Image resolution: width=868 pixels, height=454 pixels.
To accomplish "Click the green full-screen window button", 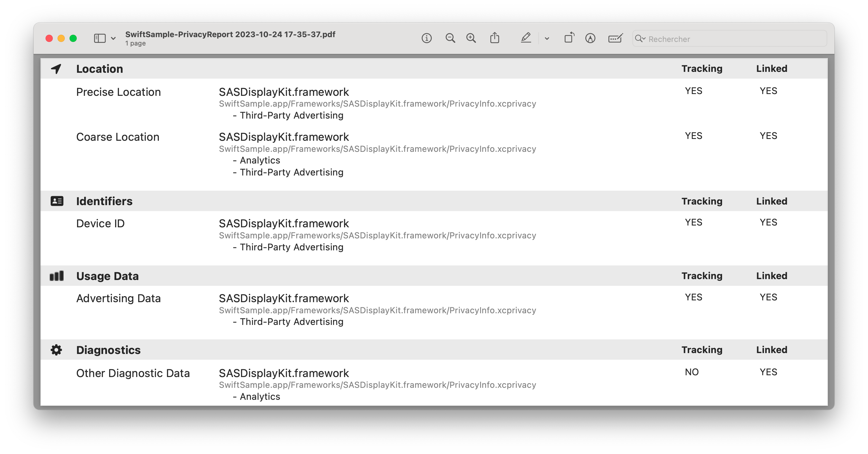I will coord(73,38).
